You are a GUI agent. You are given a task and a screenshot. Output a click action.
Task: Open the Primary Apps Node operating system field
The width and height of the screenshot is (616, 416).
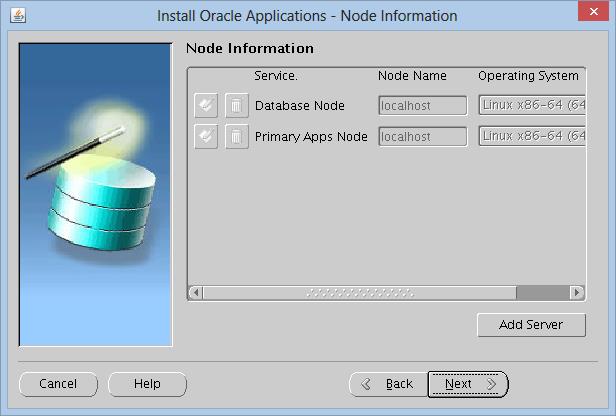(x=532, y=136)
